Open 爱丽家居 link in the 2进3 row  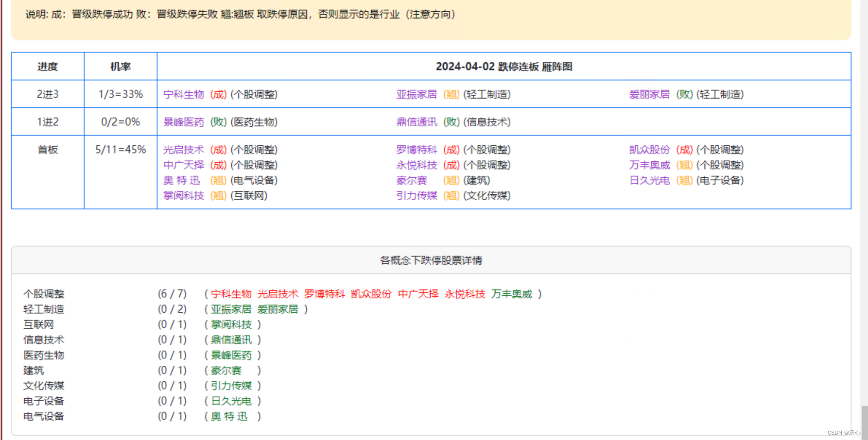pyautogui.click(x=649, y=94)
